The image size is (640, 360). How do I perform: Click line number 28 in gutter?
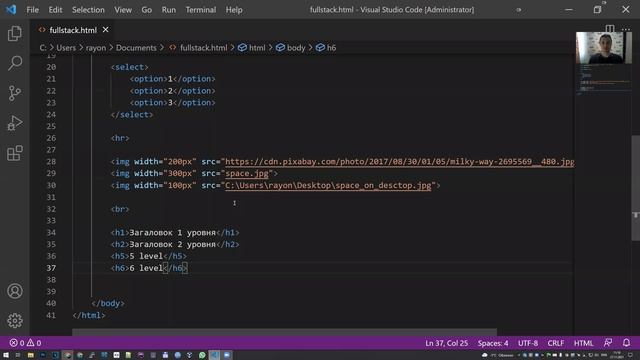click(51, 162)
